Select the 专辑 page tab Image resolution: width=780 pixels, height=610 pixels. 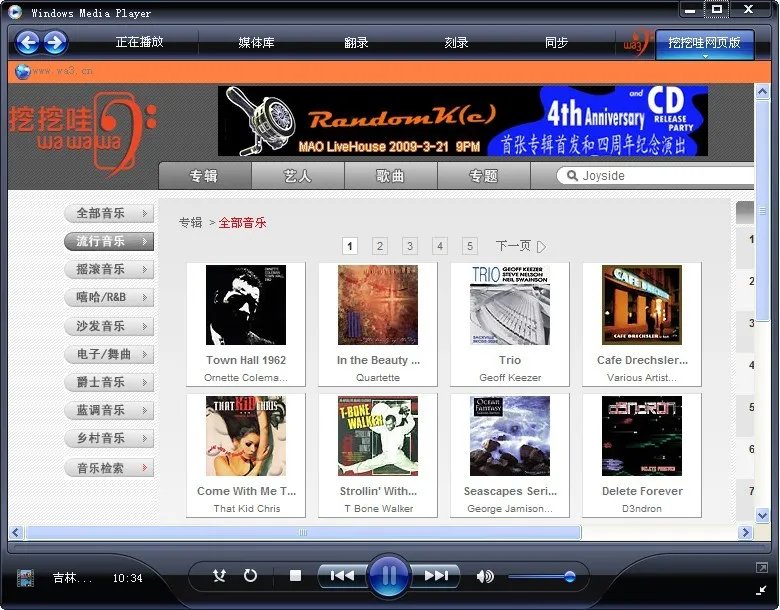pyautogui.click(x=204, y=176)
